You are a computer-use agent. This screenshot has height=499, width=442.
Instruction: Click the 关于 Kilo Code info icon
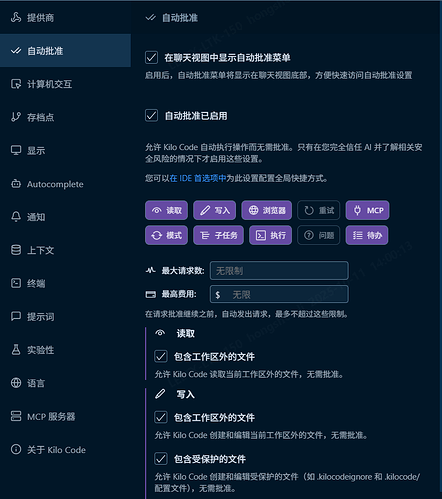click(16, 449)
